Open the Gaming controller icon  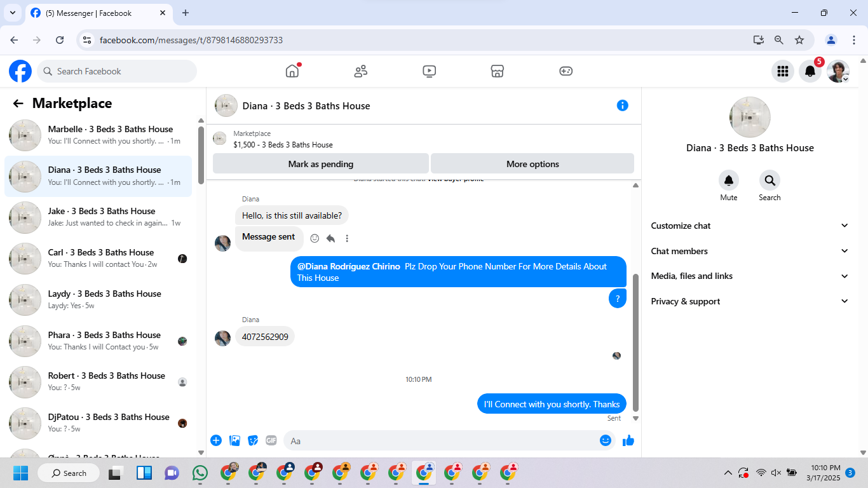pyautogui.click(x=566, y=71)
